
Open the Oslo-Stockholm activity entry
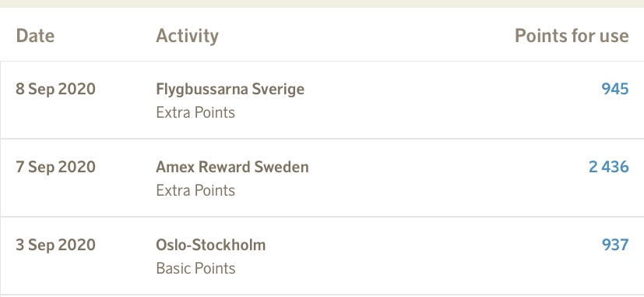pos(211,246)
